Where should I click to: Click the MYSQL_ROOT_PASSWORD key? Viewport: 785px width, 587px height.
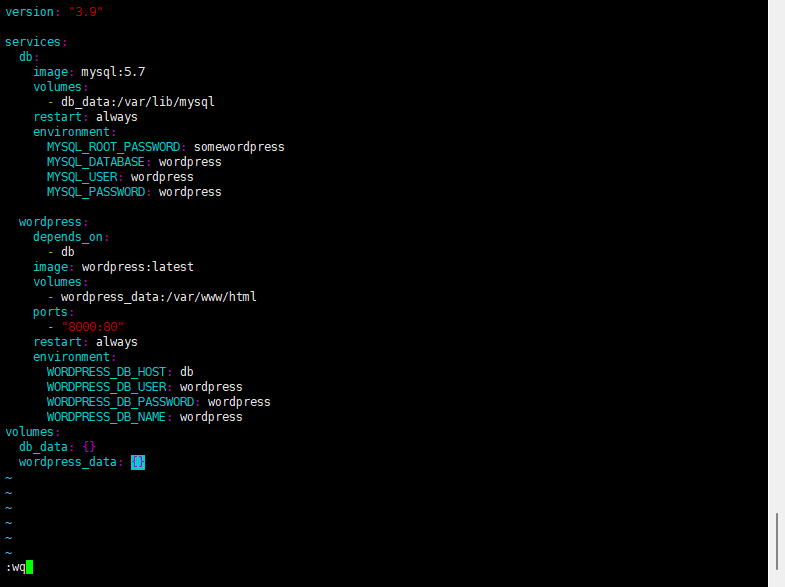pos(114,147)
